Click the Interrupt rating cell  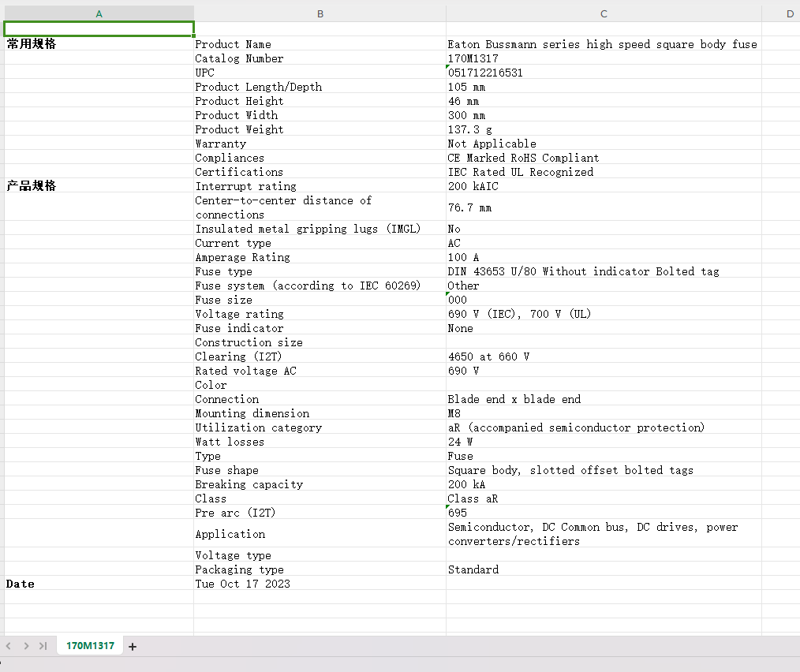pyautogui.click(x=320, y=185)
